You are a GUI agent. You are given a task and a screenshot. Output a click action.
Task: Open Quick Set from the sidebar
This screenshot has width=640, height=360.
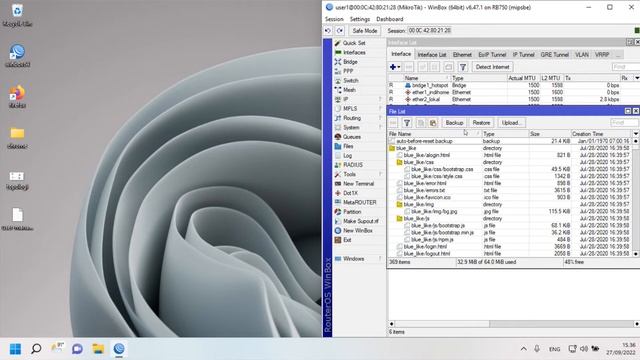click(353, 43)
